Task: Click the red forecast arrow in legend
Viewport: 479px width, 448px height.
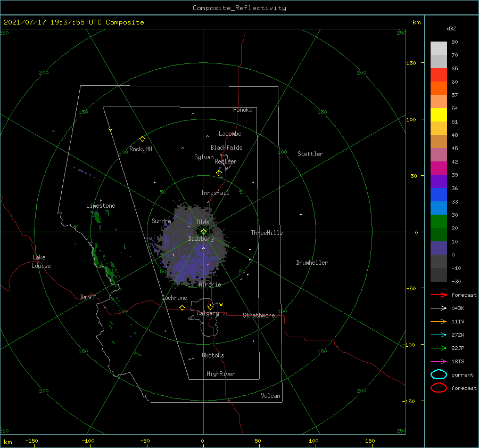Action: (x=439, y=295)
